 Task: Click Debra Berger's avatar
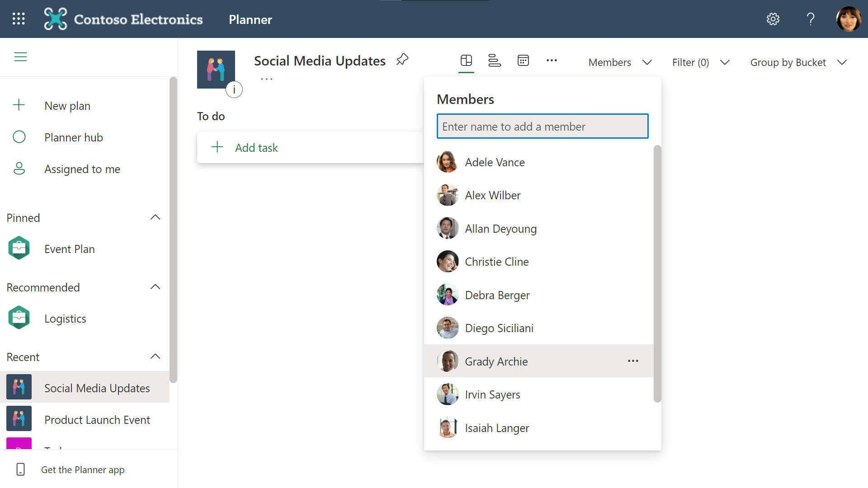click(448, 295)
